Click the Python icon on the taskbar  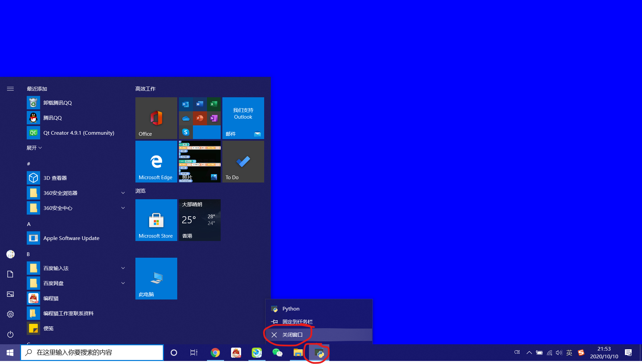click(319, 352)
